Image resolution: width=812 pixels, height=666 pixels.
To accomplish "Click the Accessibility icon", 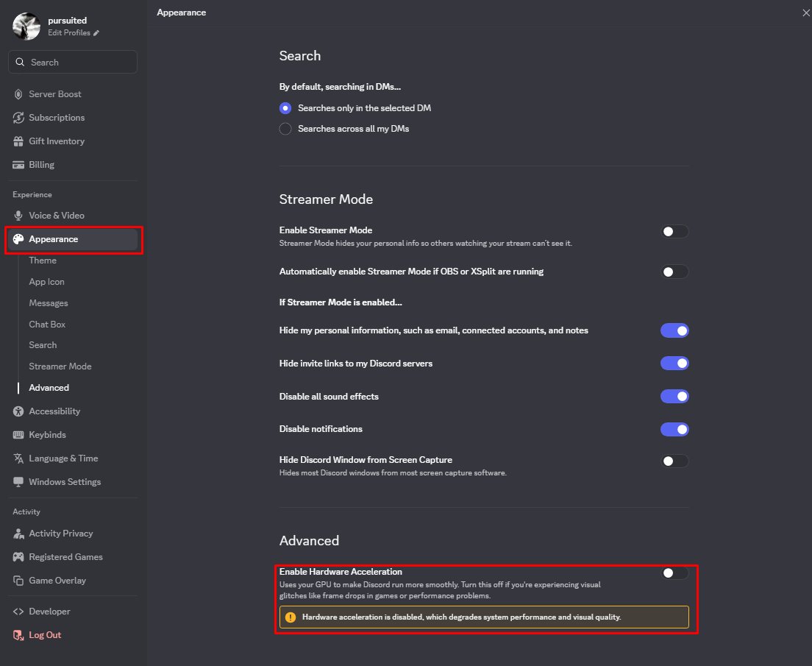I will (18, 411).
